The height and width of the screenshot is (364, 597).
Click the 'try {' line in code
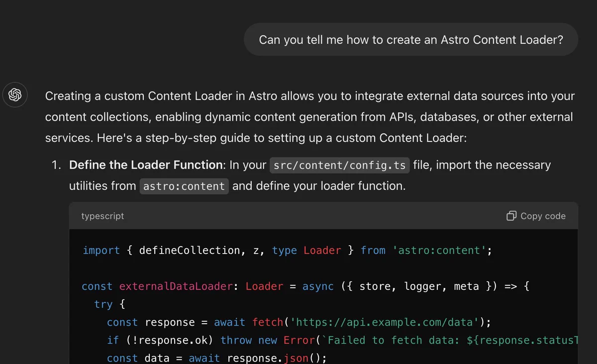pos(109,304)
